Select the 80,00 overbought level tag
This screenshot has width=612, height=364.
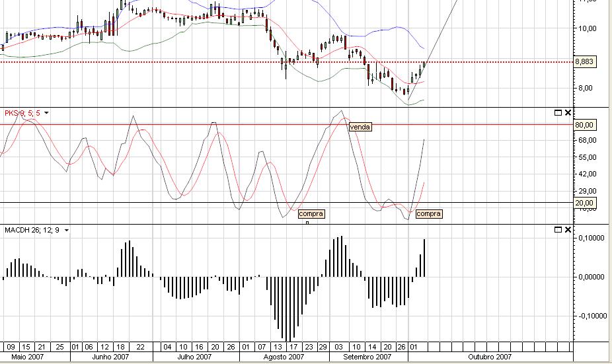click(x=585, y=125)
